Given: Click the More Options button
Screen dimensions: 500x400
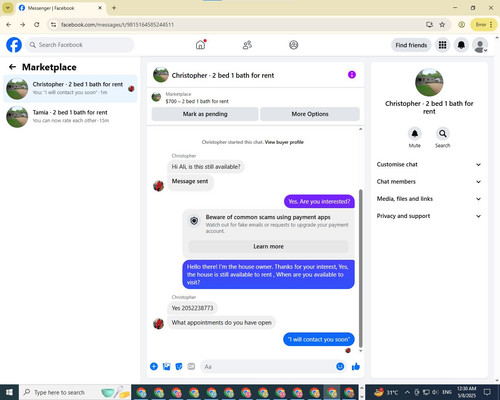Looking at the screenshot, I should pos(310,114).
